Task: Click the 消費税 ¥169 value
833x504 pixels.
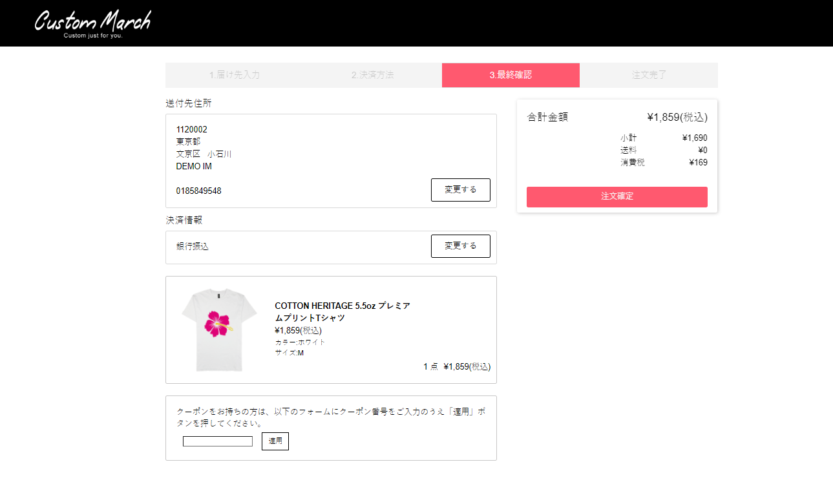Action: click(698, 162)
